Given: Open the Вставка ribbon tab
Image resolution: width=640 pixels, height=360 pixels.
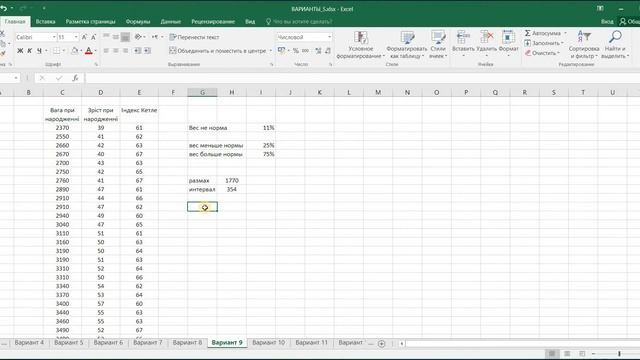Looking at the screenshot, I should point(45,22).
